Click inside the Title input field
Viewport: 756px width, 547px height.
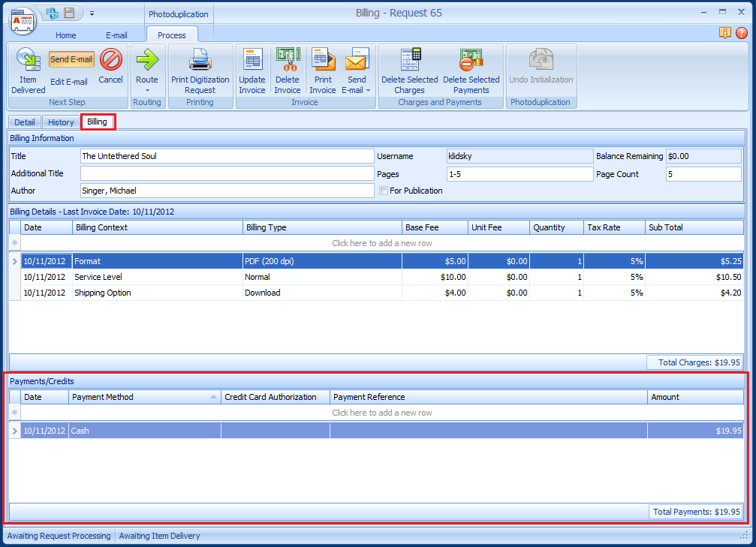coord(225,156)
